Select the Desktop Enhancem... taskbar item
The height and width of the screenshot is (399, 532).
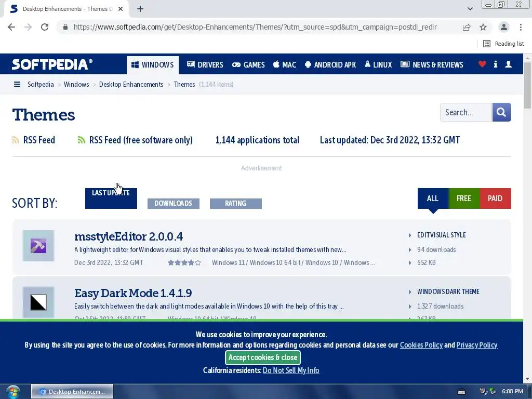72,392
